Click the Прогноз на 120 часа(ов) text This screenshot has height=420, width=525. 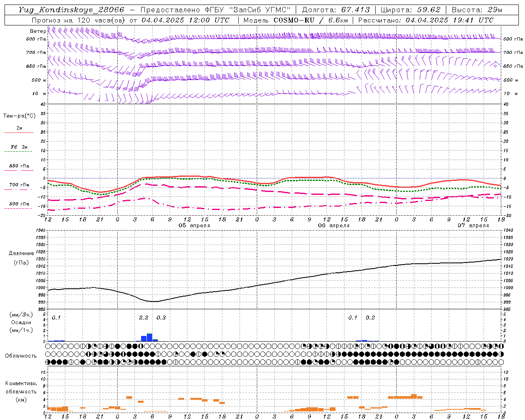point(79,20)
